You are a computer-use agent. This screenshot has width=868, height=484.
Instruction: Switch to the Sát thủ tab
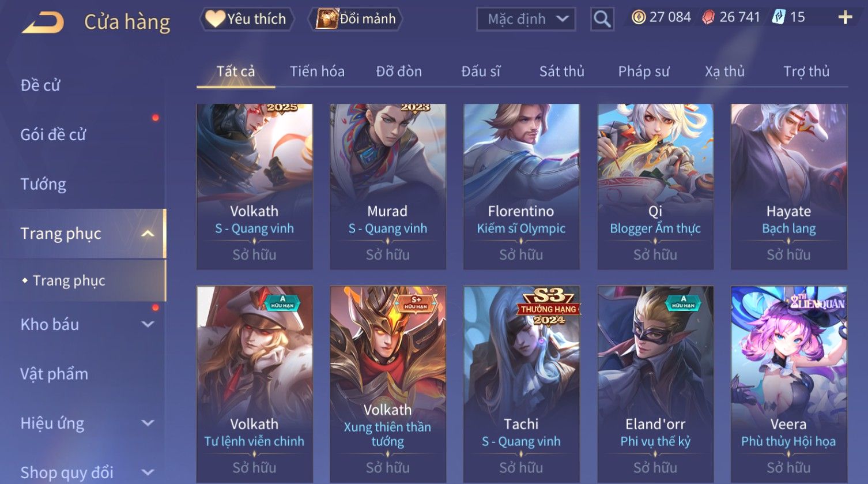click(x=561, y=72)
